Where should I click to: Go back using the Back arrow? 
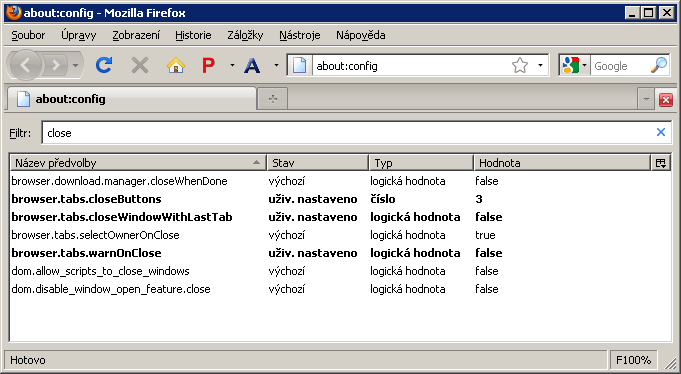click(25, 66)
